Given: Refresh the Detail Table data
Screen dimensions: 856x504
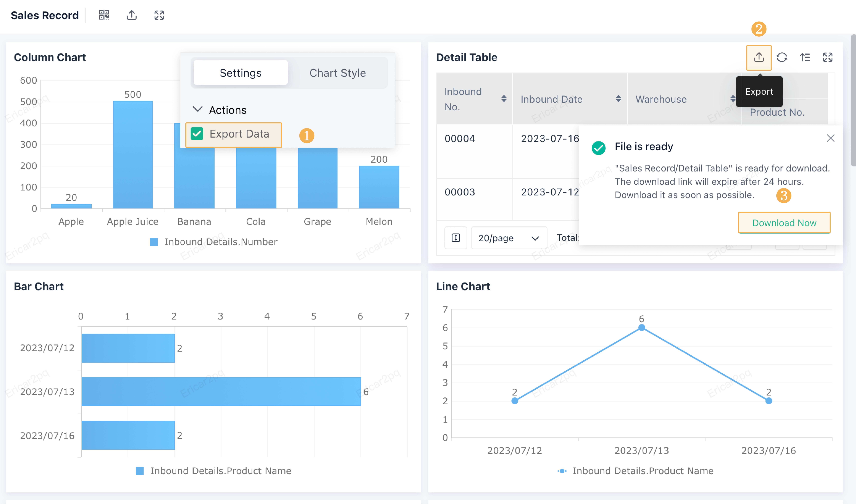Looking at the screenshot, I should [782, 57].
